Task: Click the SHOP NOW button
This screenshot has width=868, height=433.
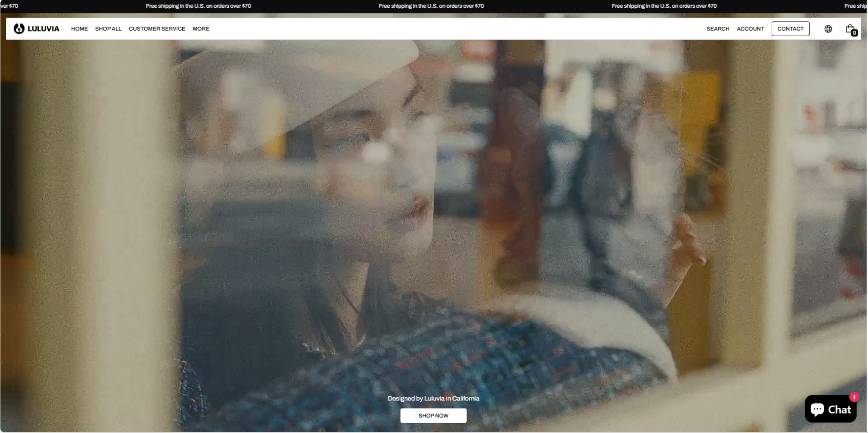Action: point(433,416)
